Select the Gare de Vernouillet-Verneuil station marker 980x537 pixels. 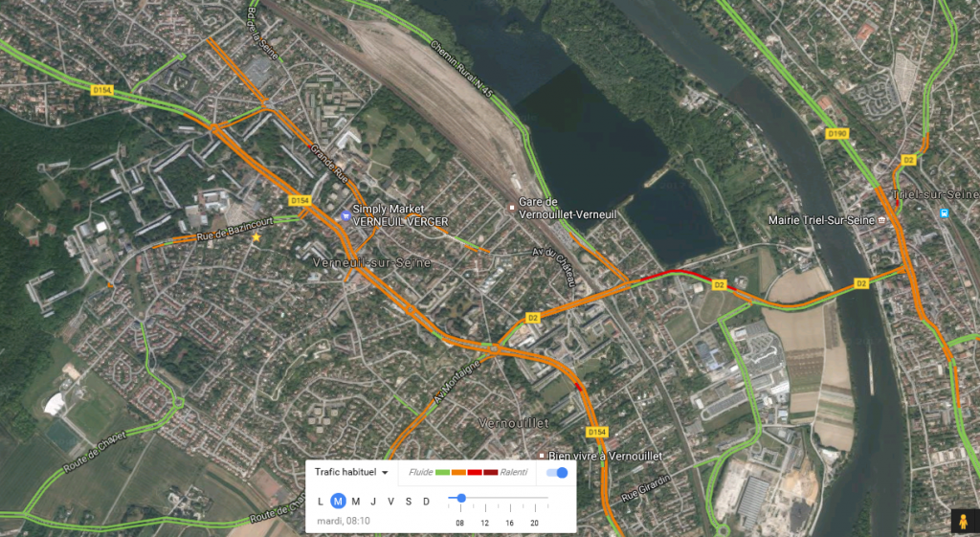pyautogui.click(x=512, y=207)
